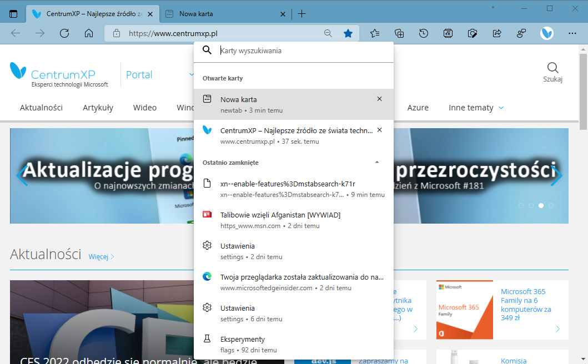Switch to Nowa karta in open tabs list
The width and height of the screenshot is (588, 364).
[294, 104]
